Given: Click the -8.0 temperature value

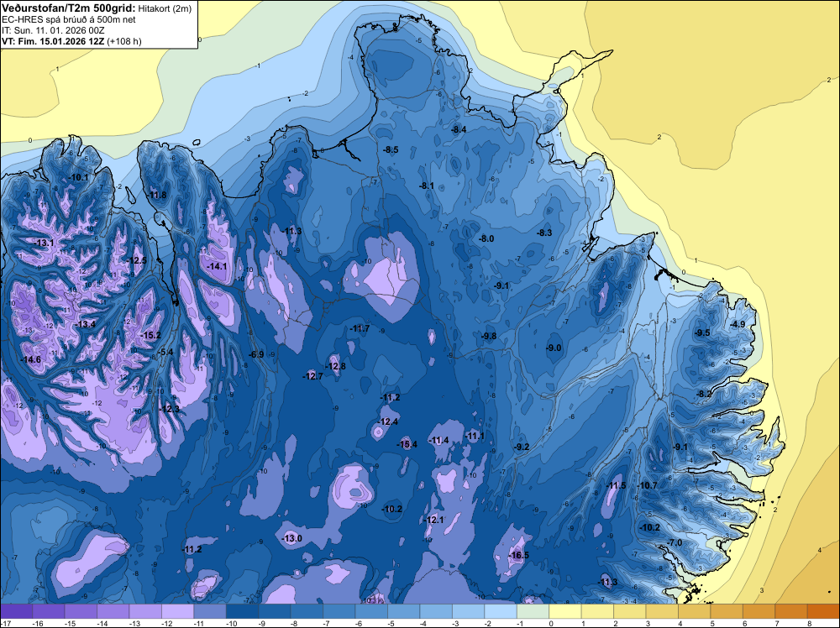Looking at the screenshot, I should 486,238.
